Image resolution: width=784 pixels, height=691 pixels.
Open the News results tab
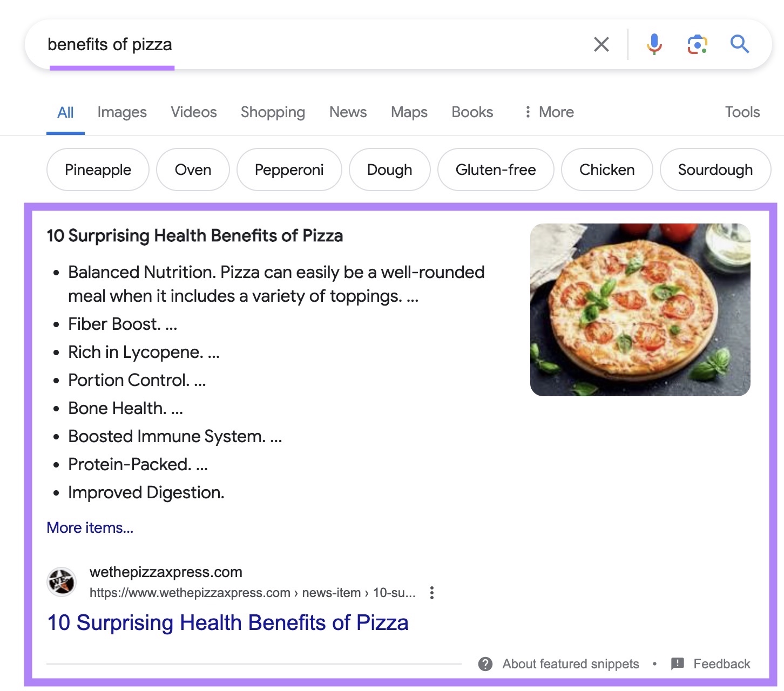click(348, 112)
